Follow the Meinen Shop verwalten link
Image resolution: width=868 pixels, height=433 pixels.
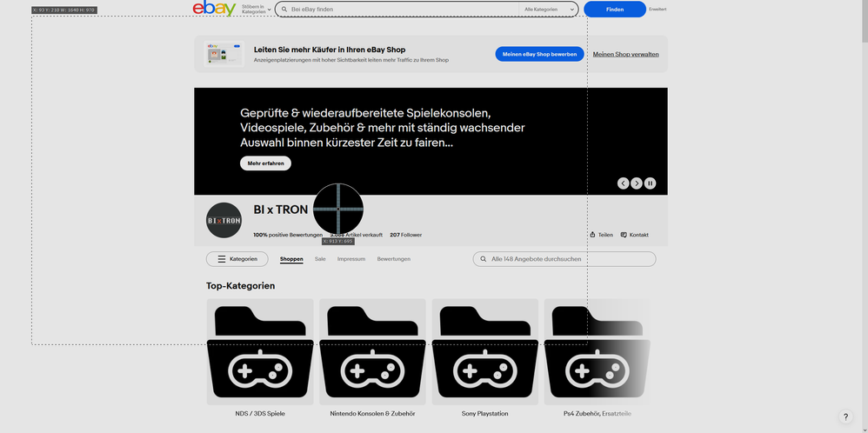point(625,54)
